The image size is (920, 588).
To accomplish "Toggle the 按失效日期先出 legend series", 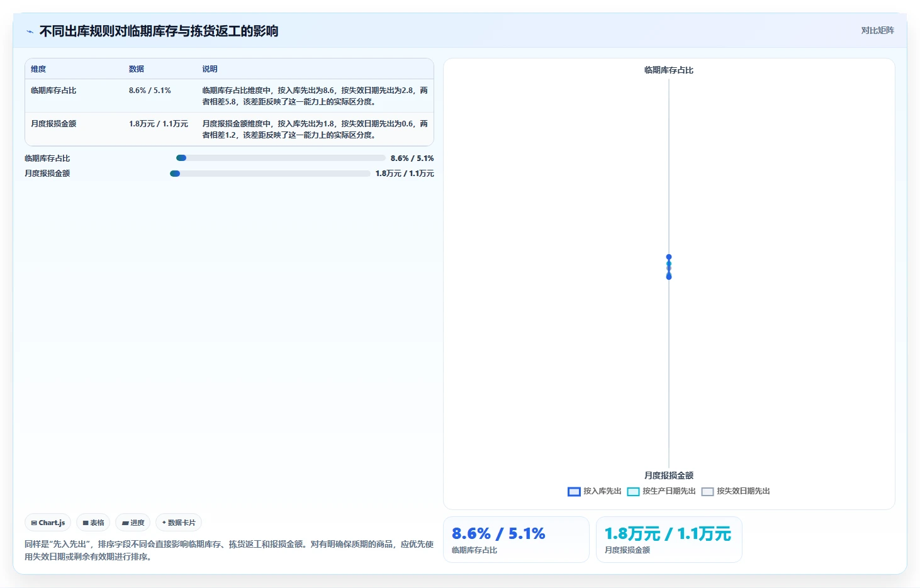I will (736, 491).
